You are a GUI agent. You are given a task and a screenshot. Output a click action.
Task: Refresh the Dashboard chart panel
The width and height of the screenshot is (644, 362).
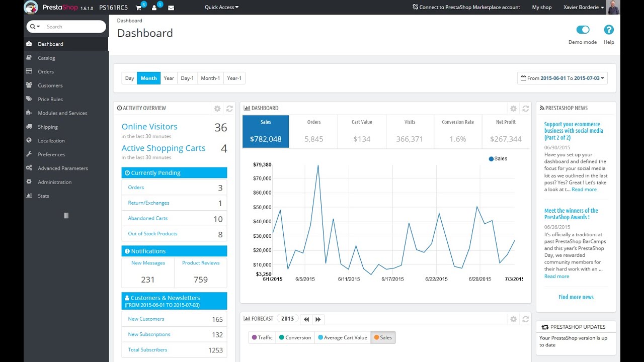[525, 109]
